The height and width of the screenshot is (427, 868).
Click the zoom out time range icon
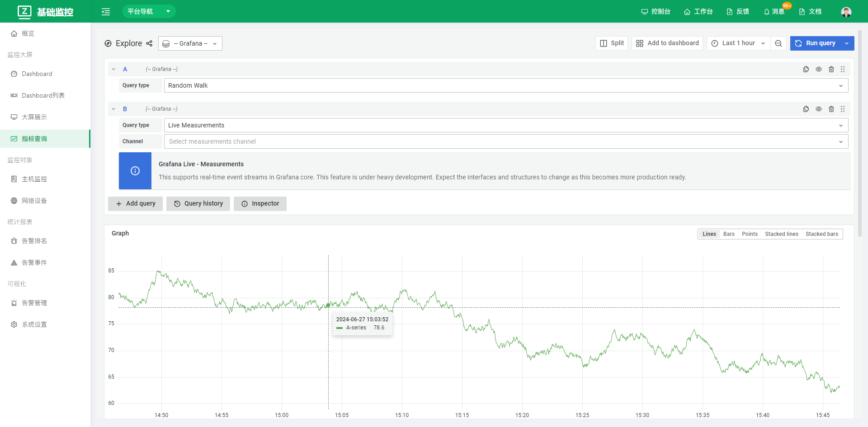point(778,43)
